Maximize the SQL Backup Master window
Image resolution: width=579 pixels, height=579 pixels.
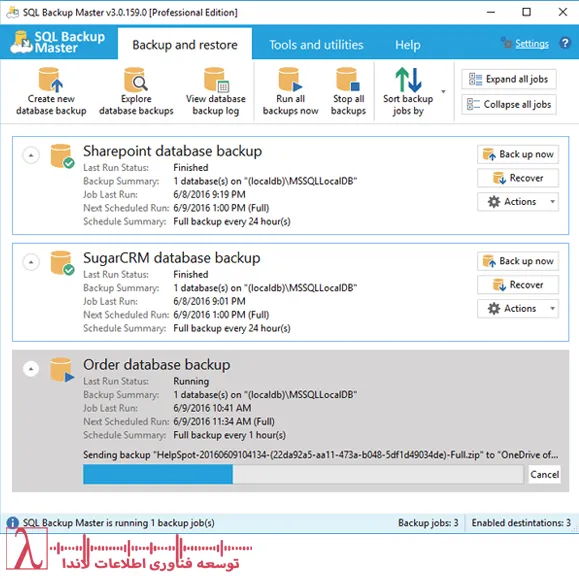pos(527,12)
